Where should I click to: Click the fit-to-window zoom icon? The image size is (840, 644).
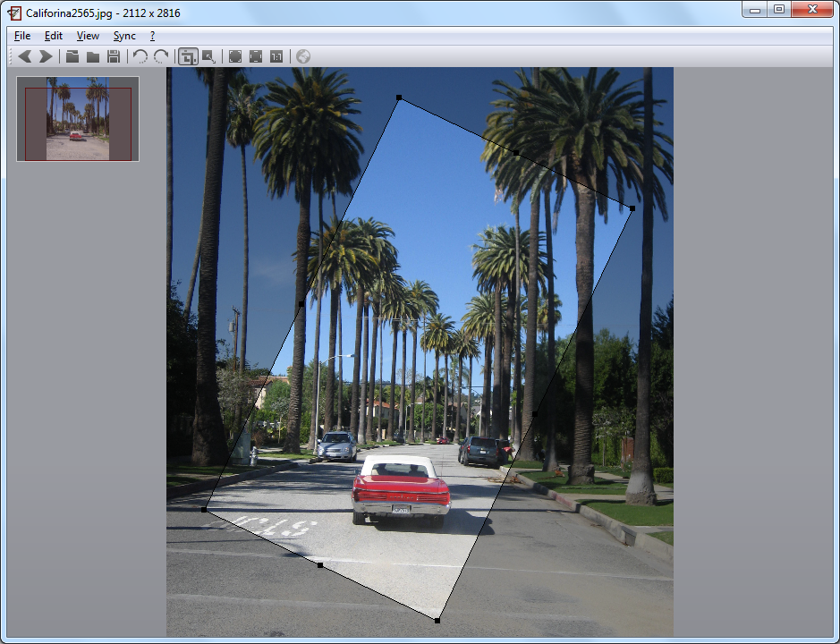pos(256,56)
